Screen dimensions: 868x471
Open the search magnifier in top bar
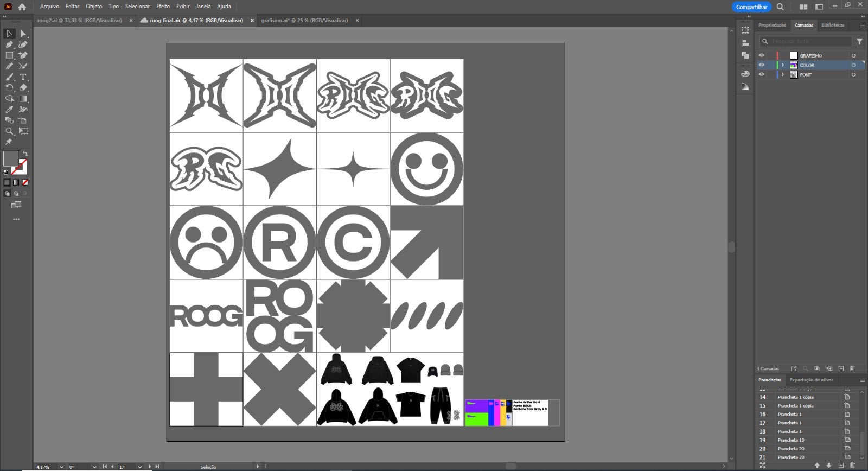(x=780, y=7)
